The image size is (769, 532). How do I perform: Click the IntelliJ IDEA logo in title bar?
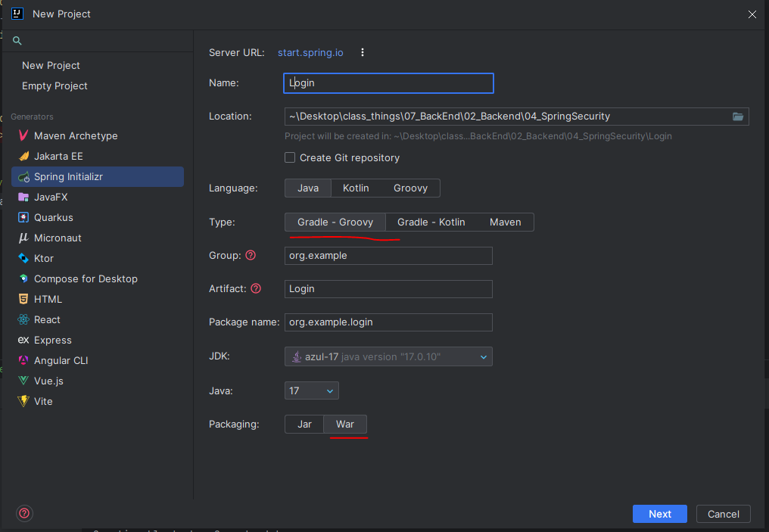pyautogui.click(x=17, y=14)
